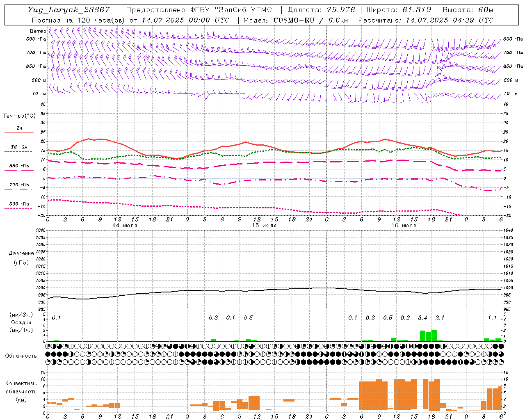This screenshot has width=525, height=420.
Task: Click the Давление panel label
Action: (x=21, y=253)
